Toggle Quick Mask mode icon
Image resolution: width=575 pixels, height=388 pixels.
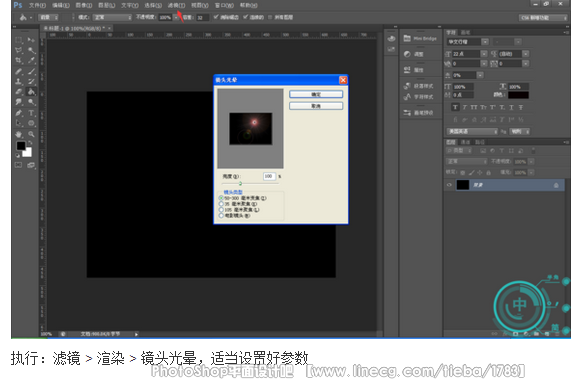(18, 165)
